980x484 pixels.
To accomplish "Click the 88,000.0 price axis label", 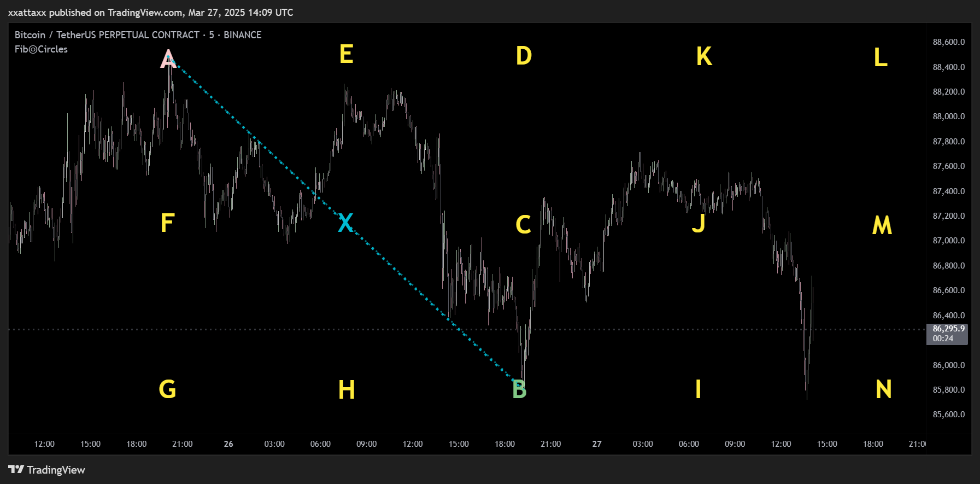I will (x=949, y=116).
